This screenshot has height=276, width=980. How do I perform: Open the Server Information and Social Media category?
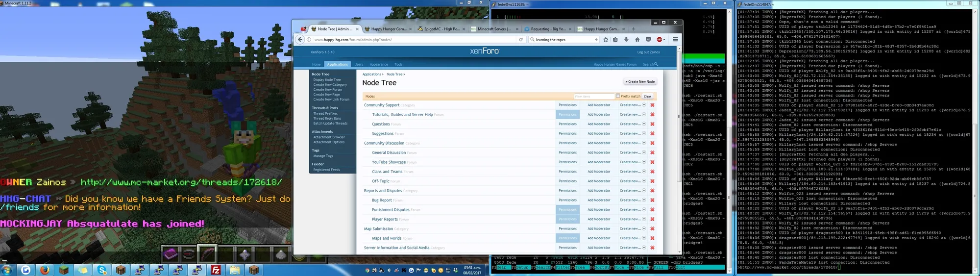pos(396,248)
